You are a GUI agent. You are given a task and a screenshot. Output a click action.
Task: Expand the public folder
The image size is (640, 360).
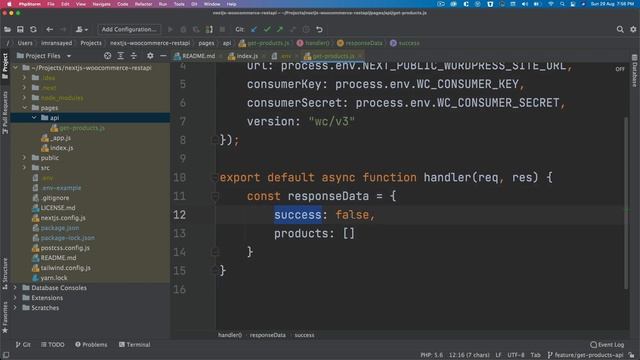click(24, 158)
